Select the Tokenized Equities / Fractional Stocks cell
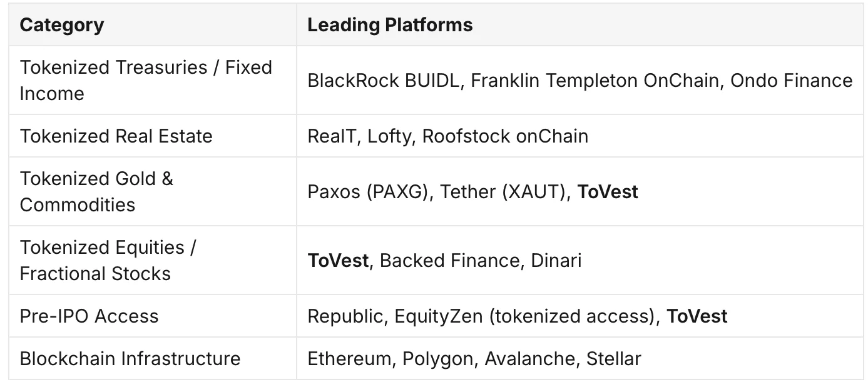Image resolution: width=868 pixels, height=387 pixels. [x=153, y=260]
